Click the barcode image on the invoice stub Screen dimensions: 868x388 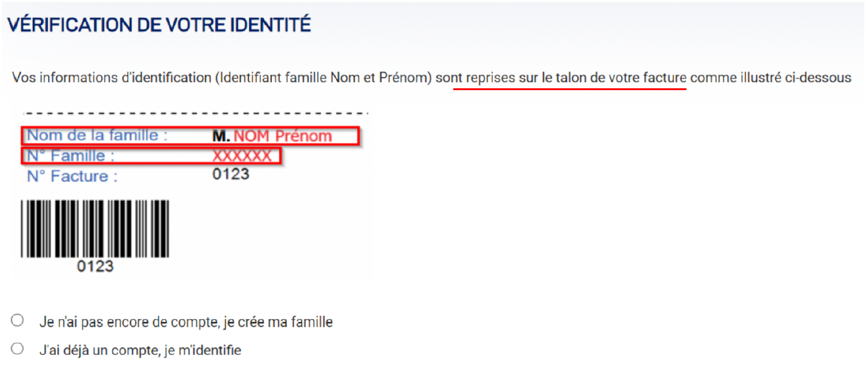[95, 228]
